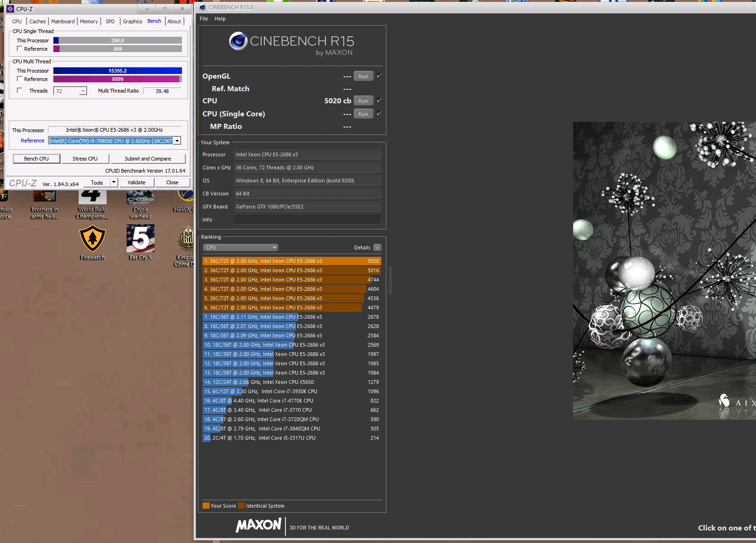Toggle the CPU Single Core test checkmark
Viewport: 756px width, 543px height.
pos(379,114)
